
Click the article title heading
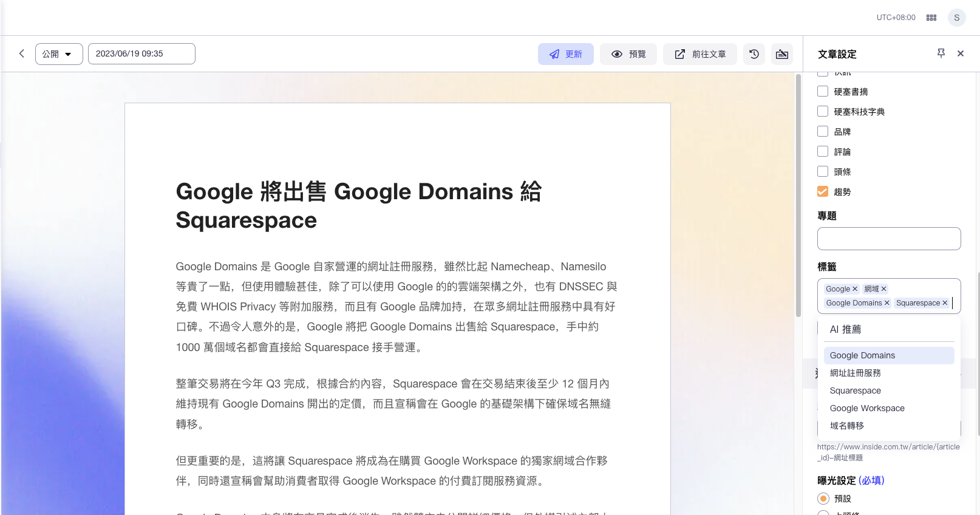[359, 206]
